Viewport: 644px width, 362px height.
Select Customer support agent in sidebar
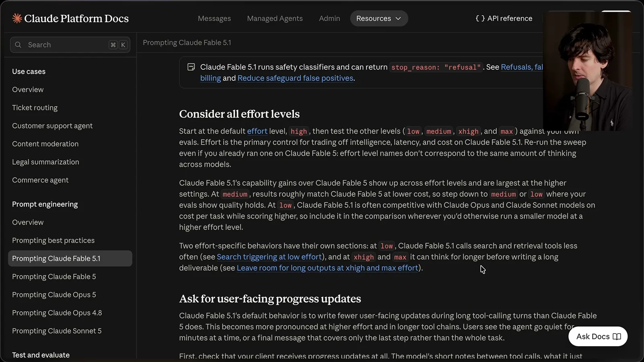tap(52, 126)
